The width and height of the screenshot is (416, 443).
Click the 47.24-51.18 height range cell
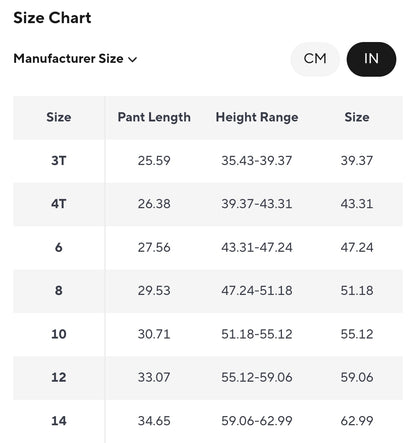tap(257, 290)
